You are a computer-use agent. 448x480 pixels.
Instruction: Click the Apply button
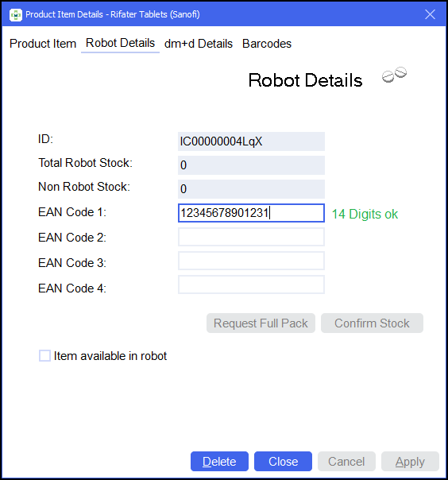click(410, 462)
